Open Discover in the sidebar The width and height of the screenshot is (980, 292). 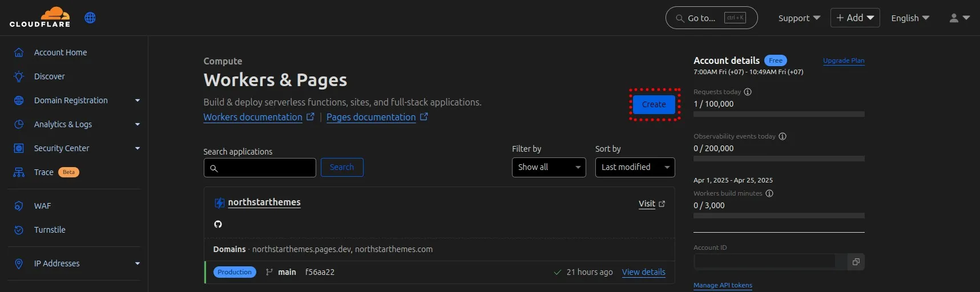(50, 76)
